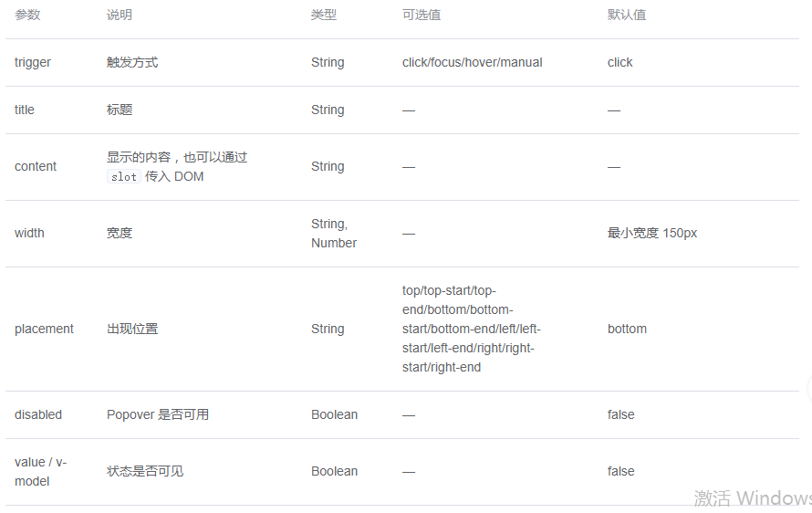Click the trigger parameter name
The width and height of the screenshot is (812, 513).
click(33, 62)
